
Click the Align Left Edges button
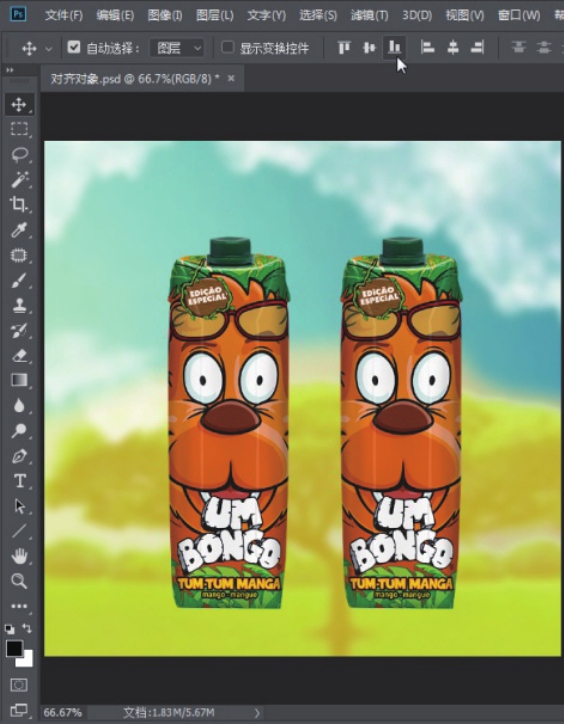coord(428,47)
